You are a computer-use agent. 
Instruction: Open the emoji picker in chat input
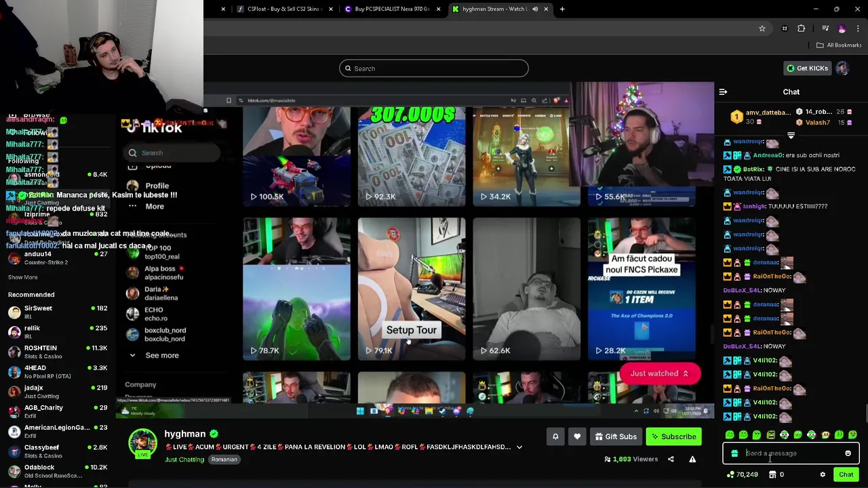(848, 453)
